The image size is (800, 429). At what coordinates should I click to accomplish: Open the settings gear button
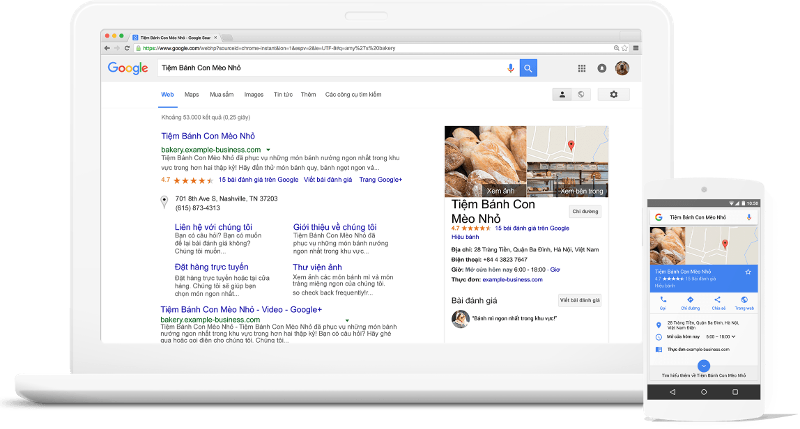614,94
